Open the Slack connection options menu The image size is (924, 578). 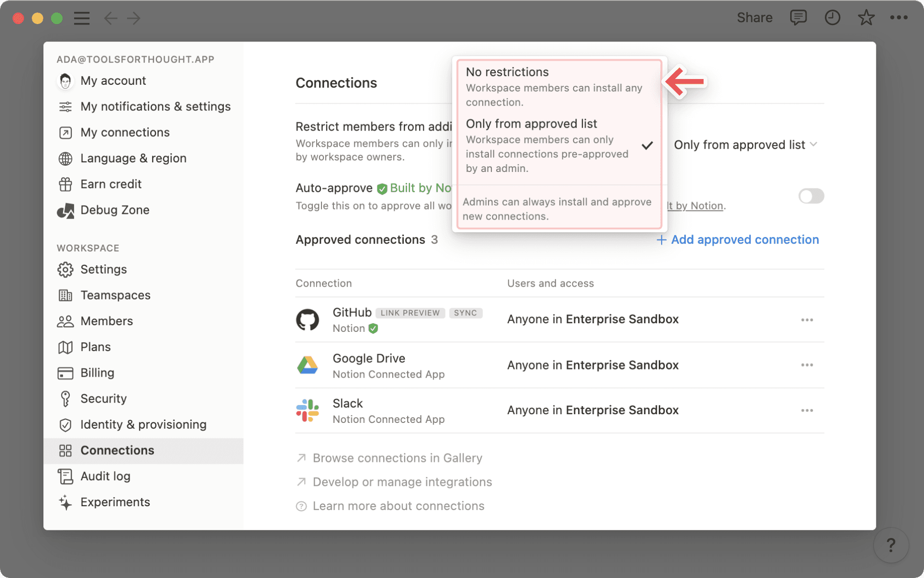tap(808, 410)
